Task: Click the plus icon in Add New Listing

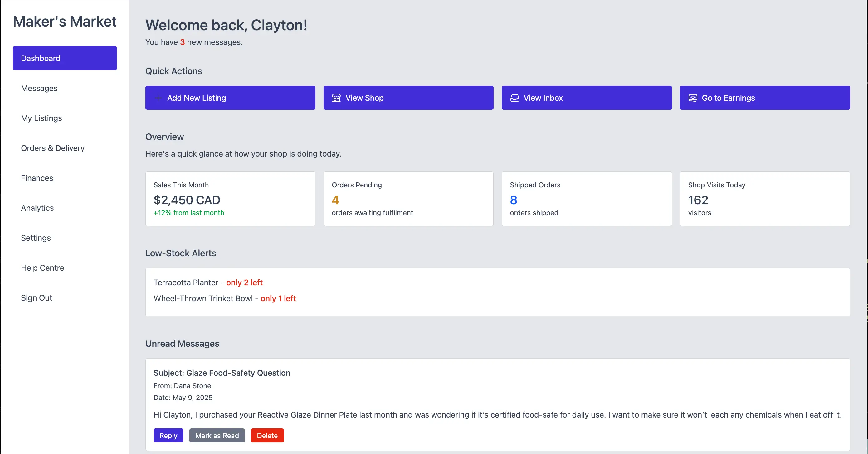Action: [158, 98]
